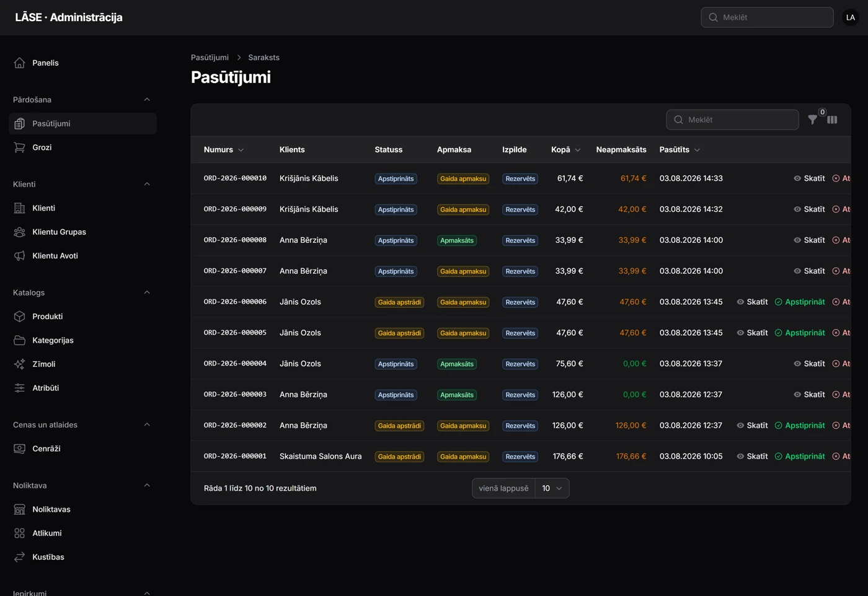Click Pasūtījumi breadcrumb link

pyautogui.click(x=210, y=58)
